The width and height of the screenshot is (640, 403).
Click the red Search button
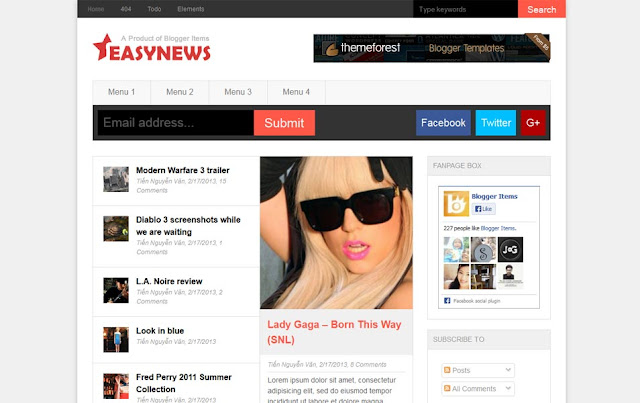tap(542, 9)
